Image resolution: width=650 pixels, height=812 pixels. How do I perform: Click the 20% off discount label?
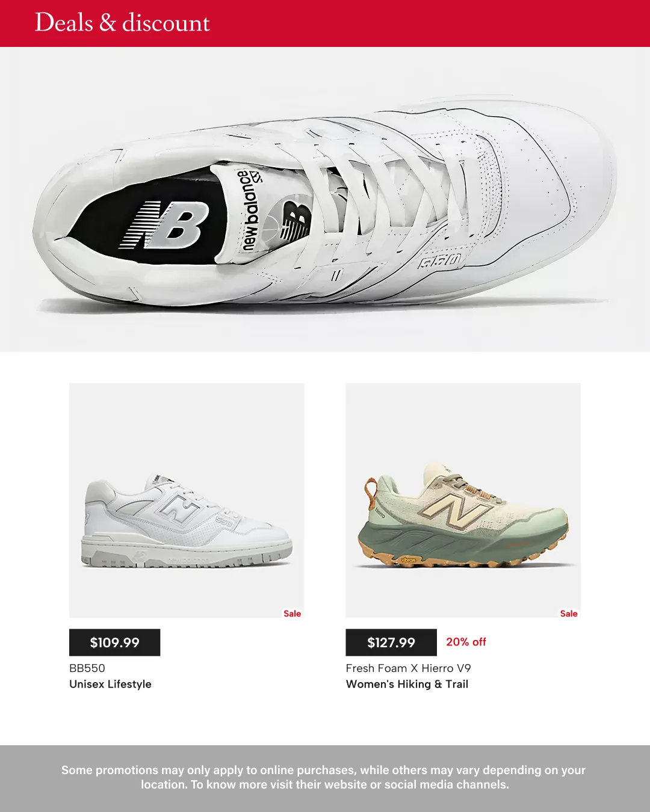click(x=466, y=642)
